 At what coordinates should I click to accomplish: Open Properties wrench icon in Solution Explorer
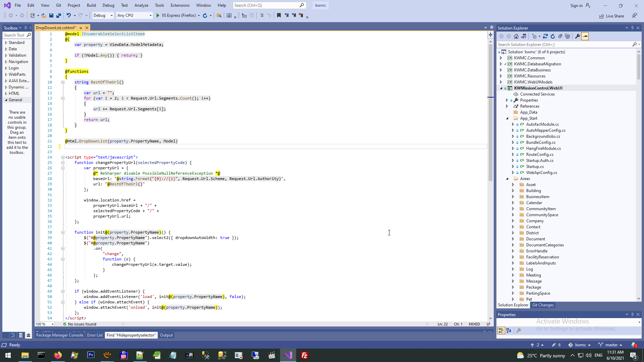tap(577, 36)
